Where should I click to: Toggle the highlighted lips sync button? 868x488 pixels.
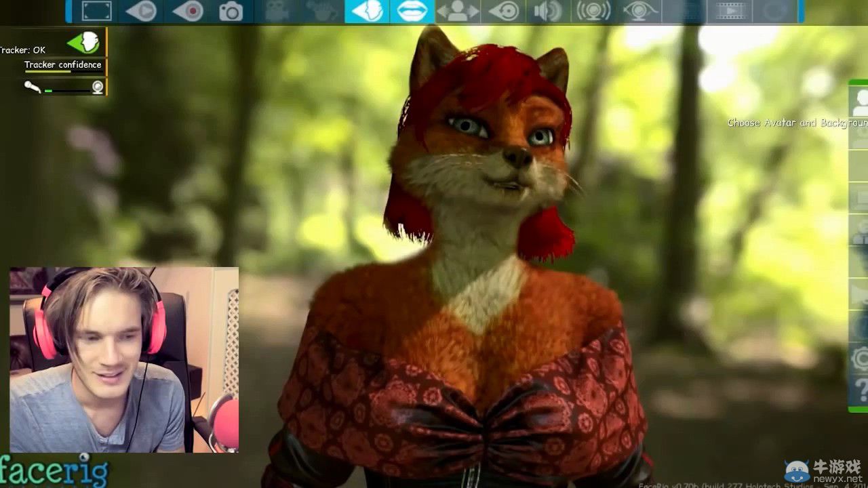pyautogui.click(x=412, y=11)
